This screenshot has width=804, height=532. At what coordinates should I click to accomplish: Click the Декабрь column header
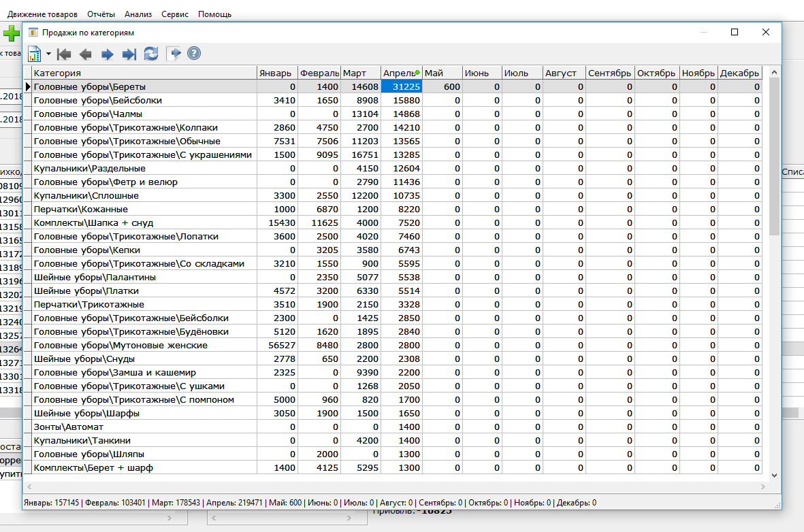pyautogui.click(x=739, y=73)
